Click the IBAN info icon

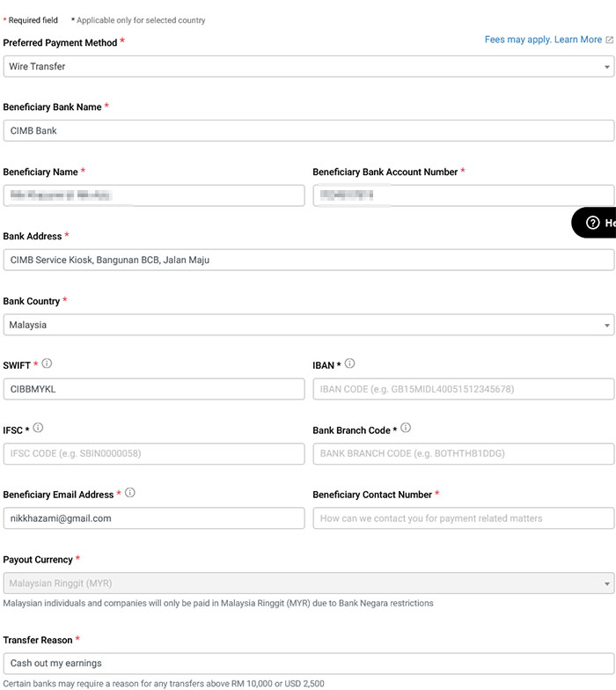(349, 363)
